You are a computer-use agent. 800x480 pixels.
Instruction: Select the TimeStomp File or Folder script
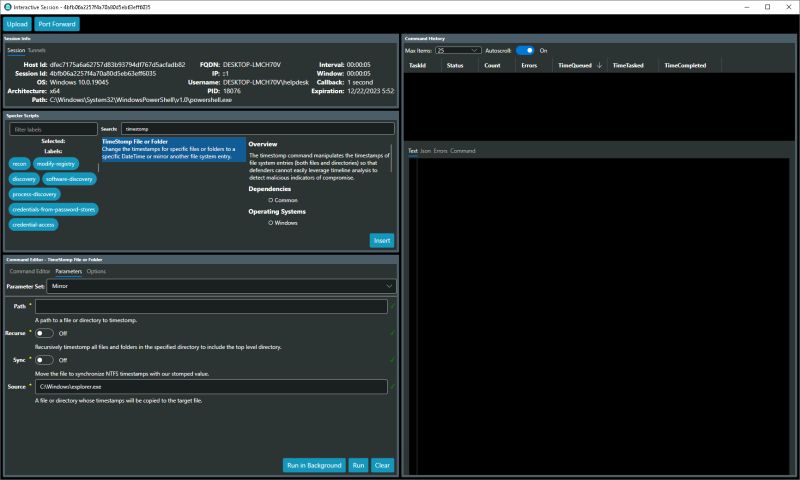point(173,149)
